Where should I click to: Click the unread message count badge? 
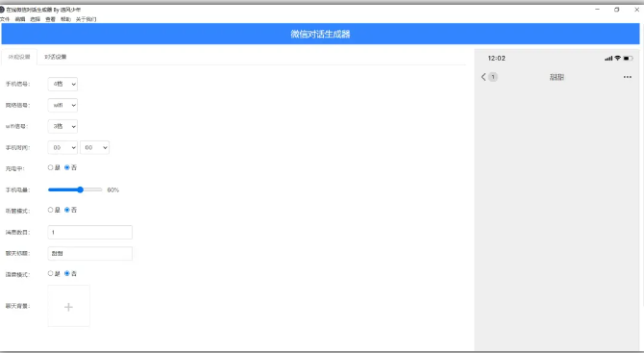click(x=493, y=77)
